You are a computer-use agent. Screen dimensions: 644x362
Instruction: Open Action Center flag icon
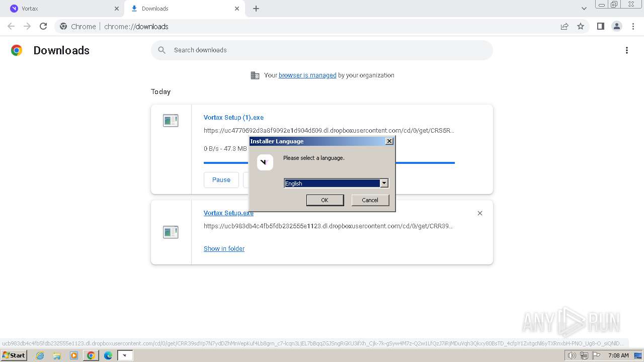596,355
